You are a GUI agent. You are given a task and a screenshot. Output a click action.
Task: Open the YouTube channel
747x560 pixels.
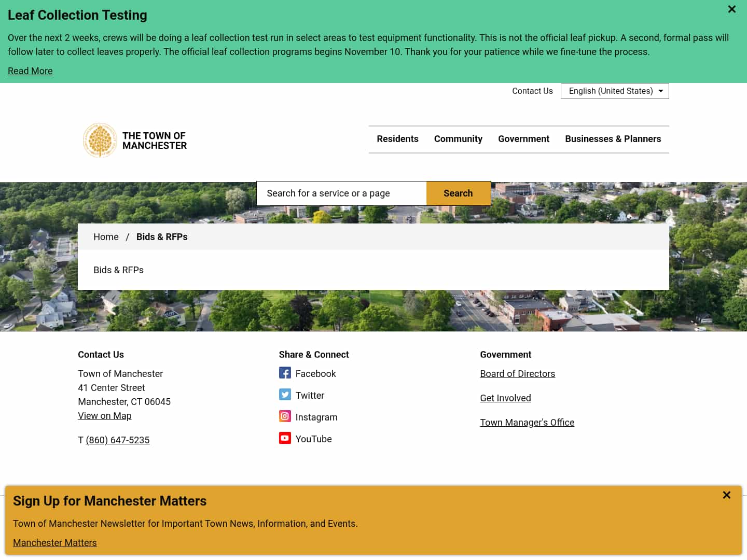[313, 439]
